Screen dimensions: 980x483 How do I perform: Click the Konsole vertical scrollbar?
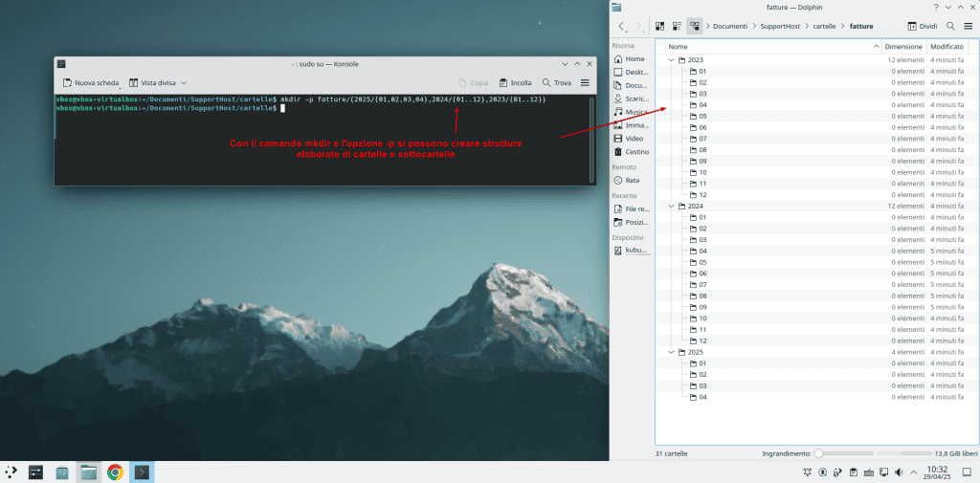(x=591, y=140)
